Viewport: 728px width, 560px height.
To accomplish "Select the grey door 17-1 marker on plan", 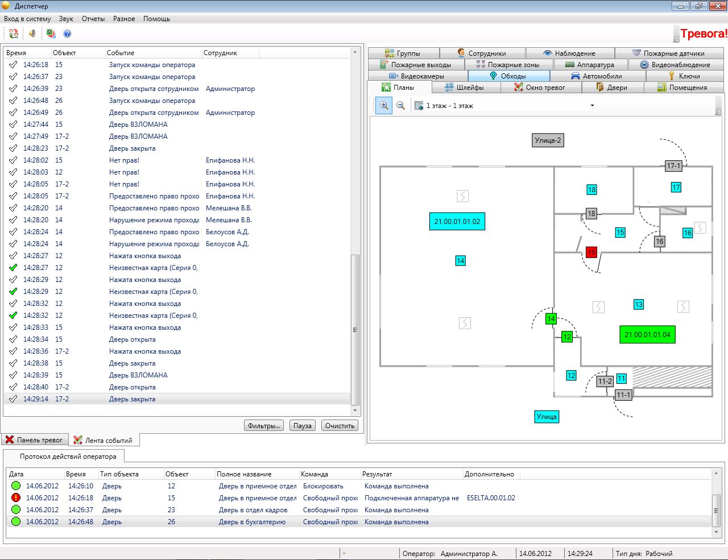I will (673, 166).
